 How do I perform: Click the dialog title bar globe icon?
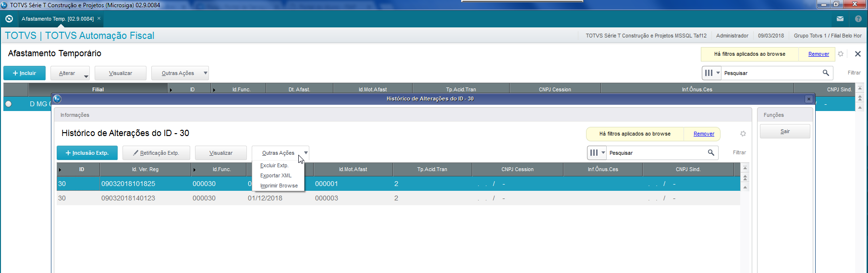(x=57, y=99)
